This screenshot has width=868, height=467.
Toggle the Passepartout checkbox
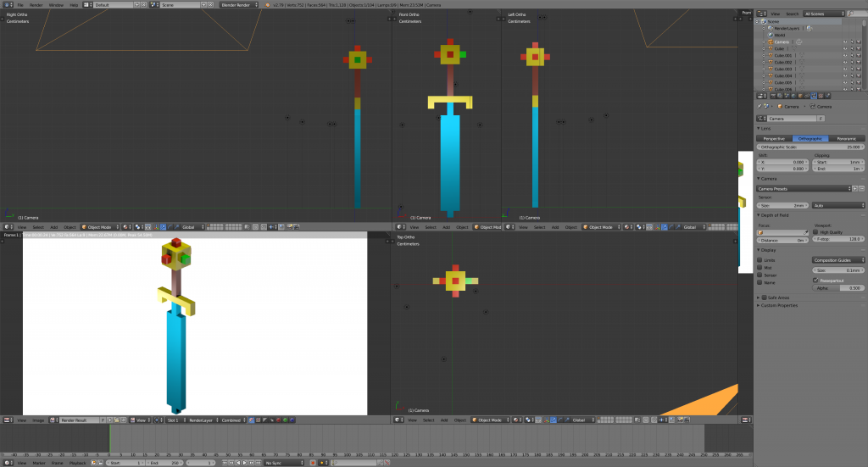click(815, 280)
